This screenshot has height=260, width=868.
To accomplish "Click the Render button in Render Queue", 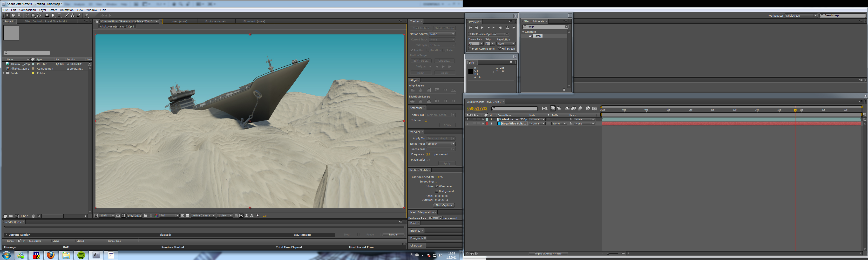I will click(393, 234).
